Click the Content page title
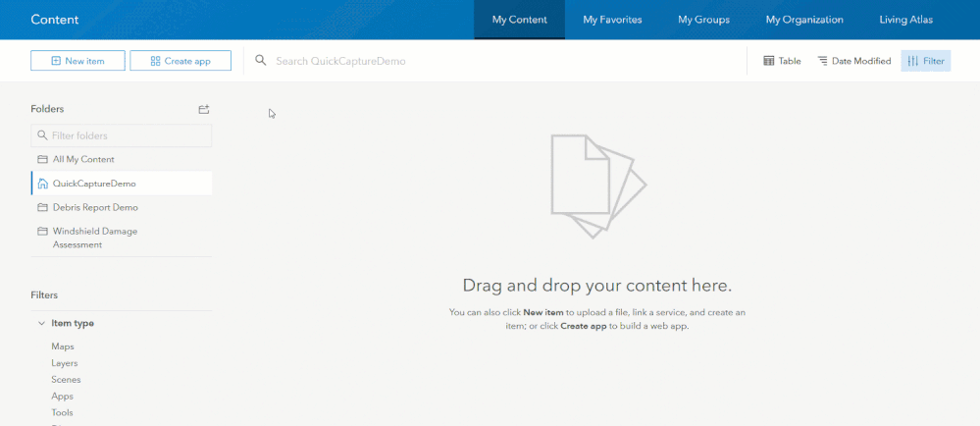The height and width of the screenshot is (426, 980). click(55, 20)
